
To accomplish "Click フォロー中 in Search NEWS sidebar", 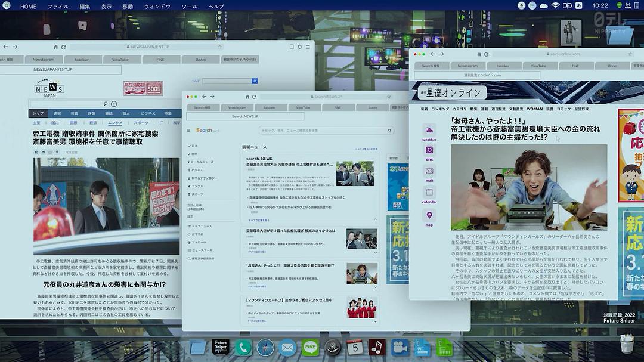I will coord(197,243).
